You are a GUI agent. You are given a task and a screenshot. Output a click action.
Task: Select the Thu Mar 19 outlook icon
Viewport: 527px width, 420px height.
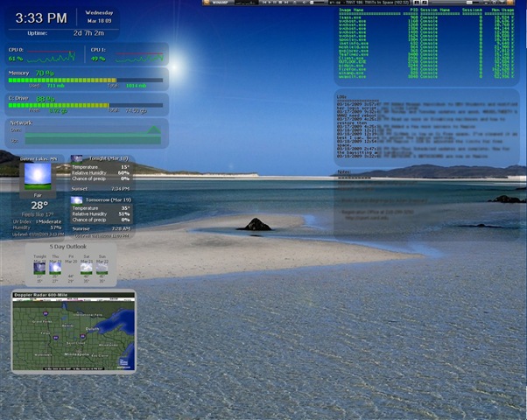click(55, 269)
